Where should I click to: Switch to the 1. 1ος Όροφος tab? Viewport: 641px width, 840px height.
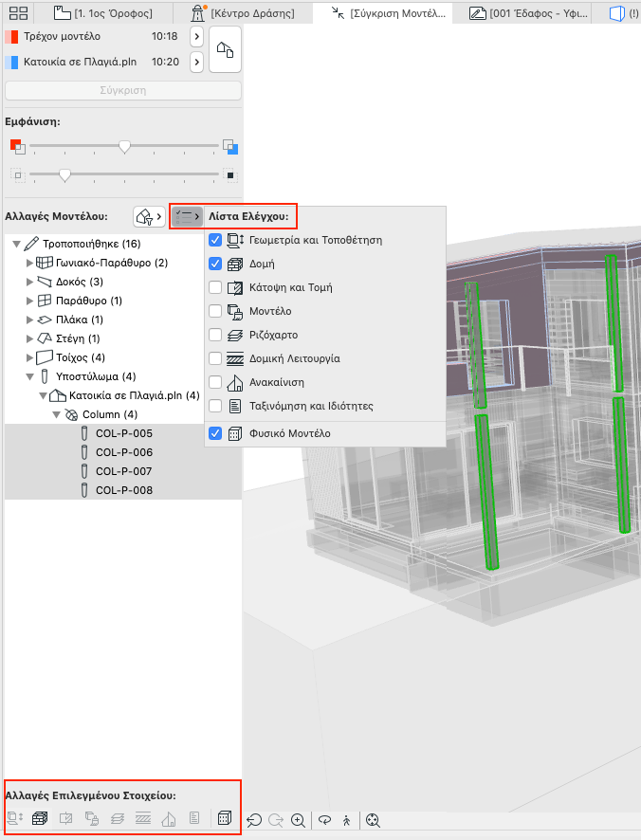coord(103,13)
